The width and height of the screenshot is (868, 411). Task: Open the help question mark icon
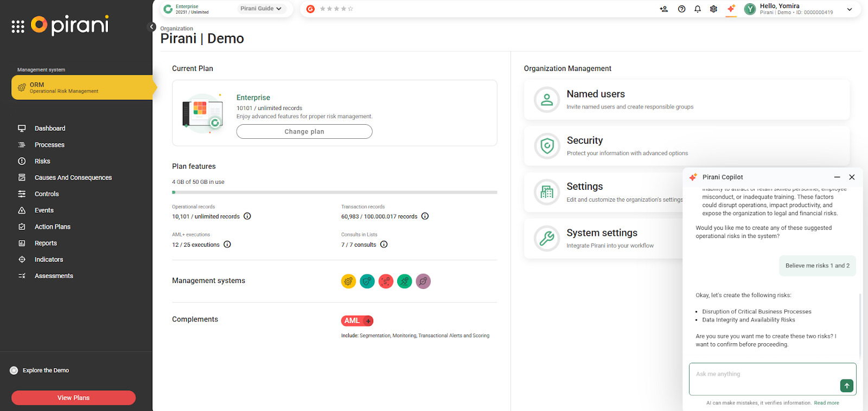tap(682, 9)
